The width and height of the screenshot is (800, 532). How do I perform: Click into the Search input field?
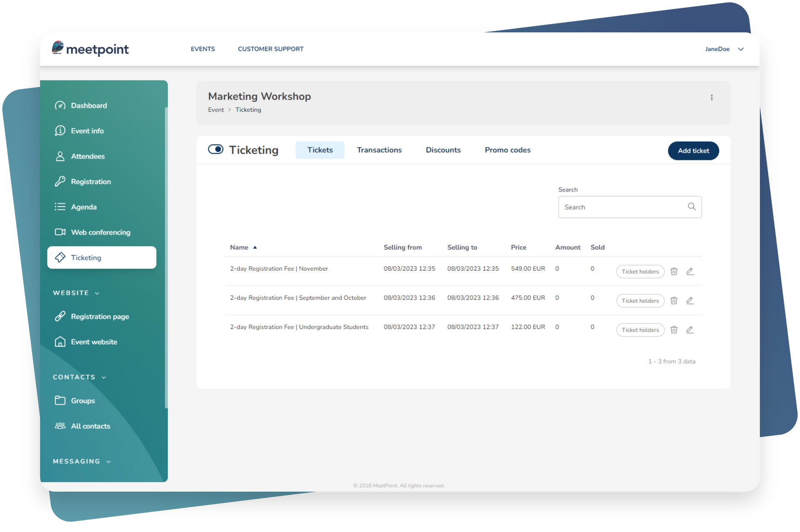(x=621, y=207)
